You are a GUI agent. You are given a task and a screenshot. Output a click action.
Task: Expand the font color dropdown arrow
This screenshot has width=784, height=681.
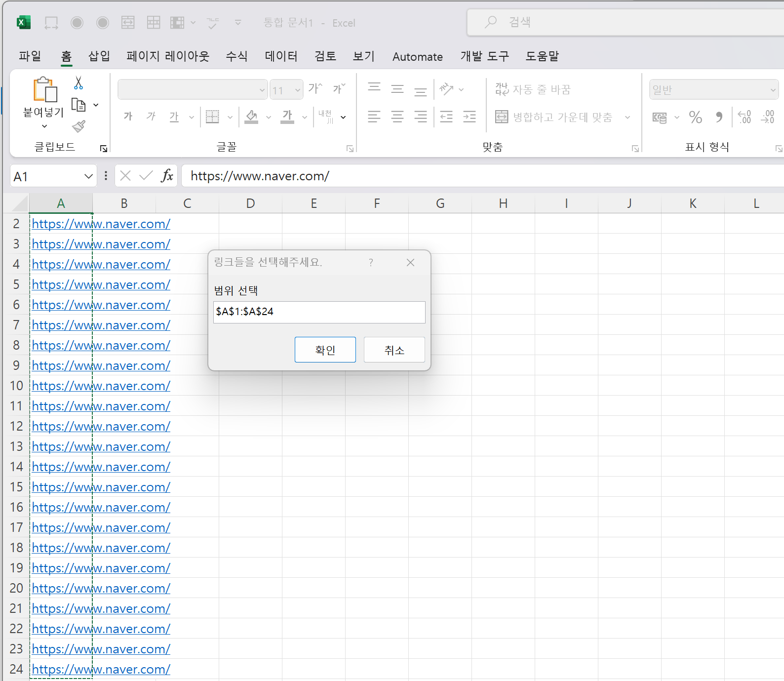pos(305,118)
